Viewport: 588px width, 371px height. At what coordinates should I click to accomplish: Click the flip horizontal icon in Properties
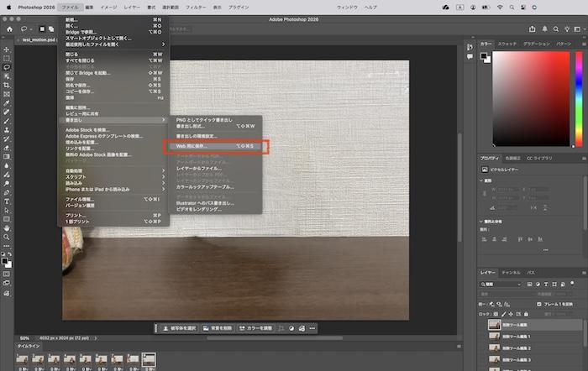click(533, 207)
